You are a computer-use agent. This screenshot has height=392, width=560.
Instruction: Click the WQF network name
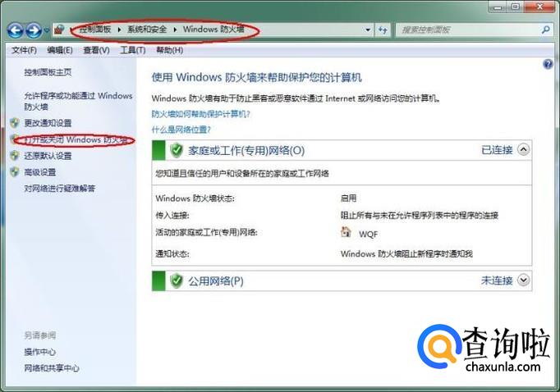[368, 235]
